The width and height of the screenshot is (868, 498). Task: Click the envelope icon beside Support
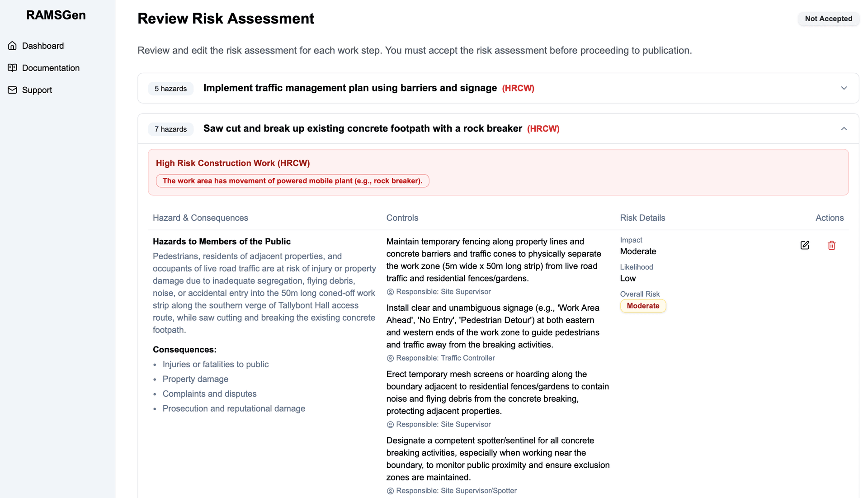[13, 90]
